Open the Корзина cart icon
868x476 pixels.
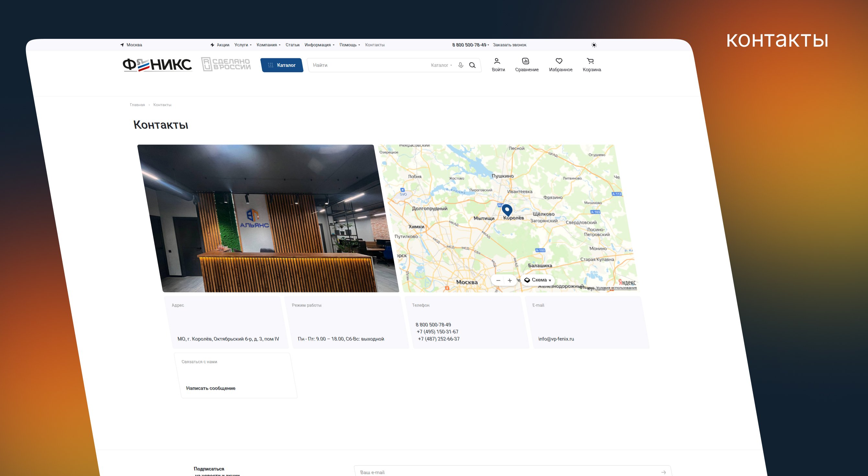(590, 61)
